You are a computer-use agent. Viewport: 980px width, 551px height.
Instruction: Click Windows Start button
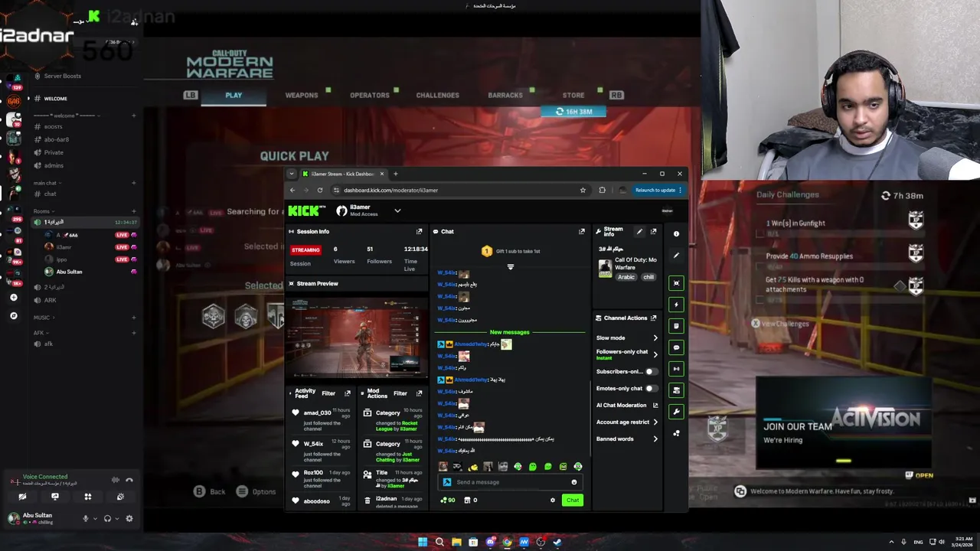423,542
